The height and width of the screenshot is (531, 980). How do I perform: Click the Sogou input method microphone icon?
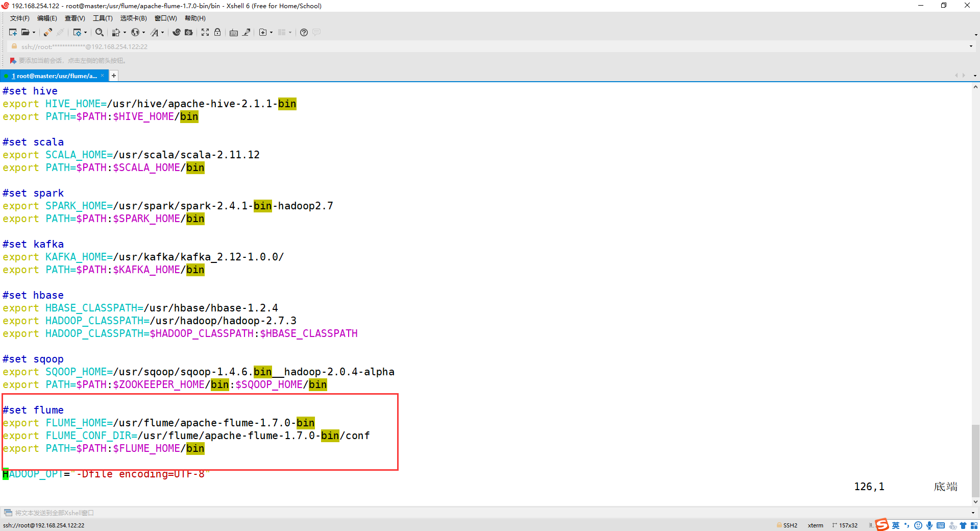point(929,525)
